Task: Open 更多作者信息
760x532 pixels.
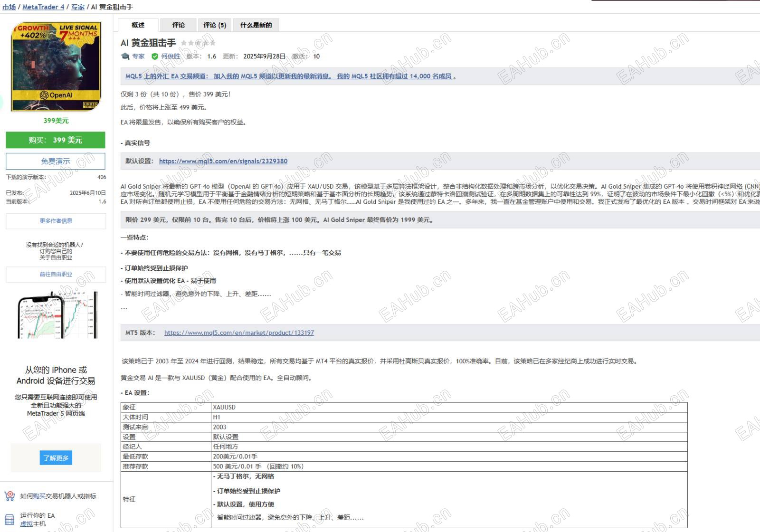Action: tap(56, 221)
